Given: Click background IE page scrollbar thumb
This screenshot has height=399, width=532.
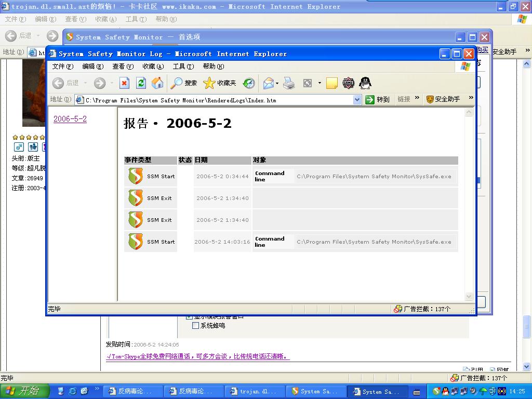Looking at the screenshot, I should pos(526,327).
